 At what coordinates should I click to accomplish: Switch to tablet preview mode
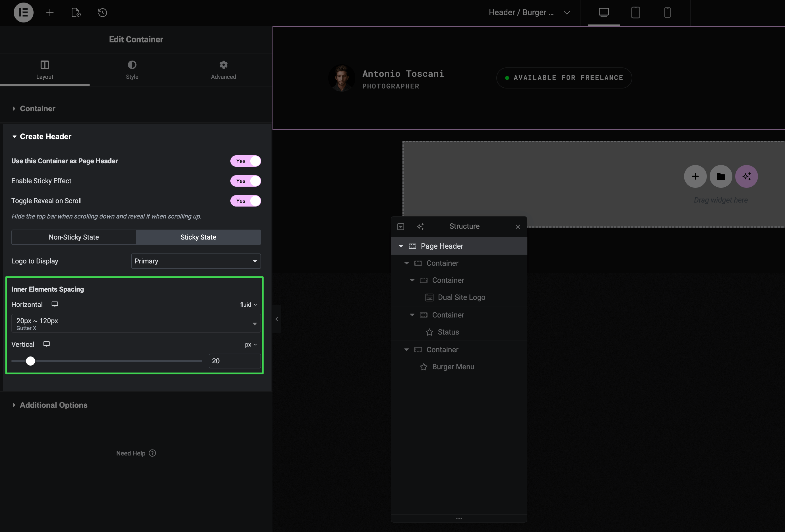635,13
